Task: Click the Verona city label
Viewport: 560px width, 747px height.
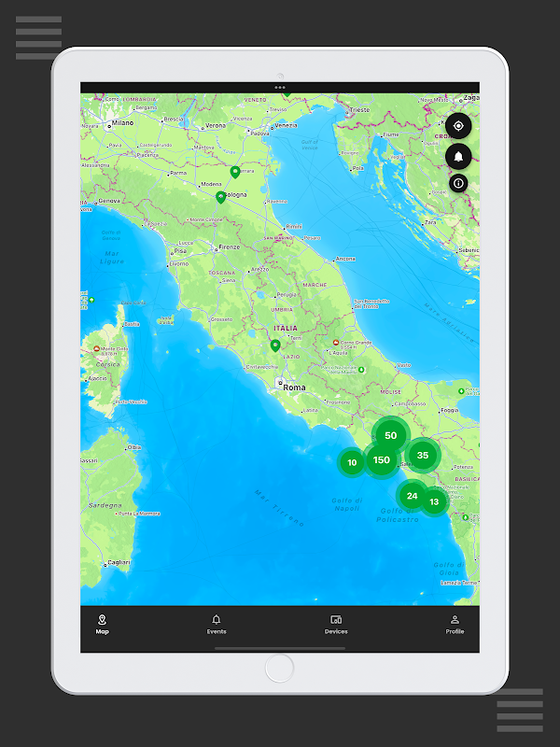Action: pyautogui.click(x=216, y=126)
